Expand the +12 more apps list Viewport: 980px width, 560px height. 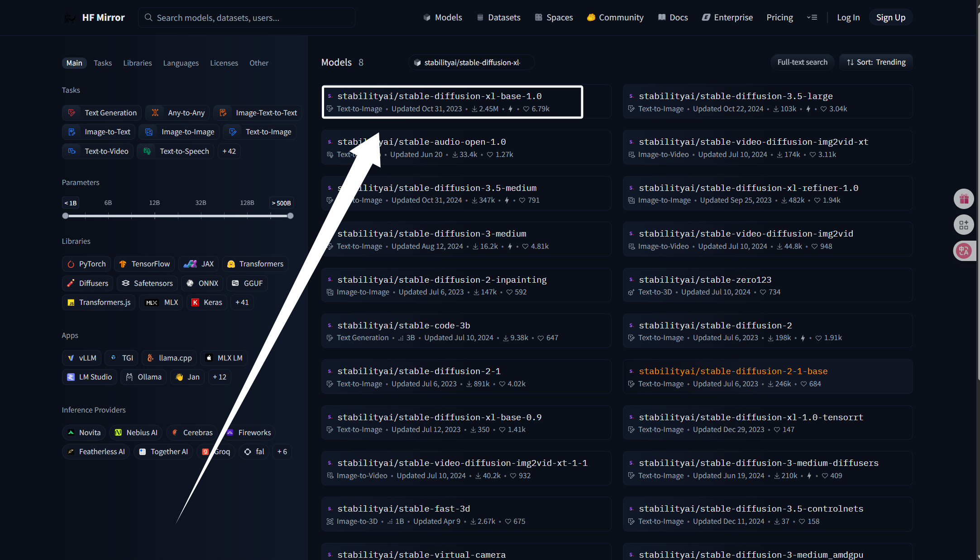(x=220, y=377)
